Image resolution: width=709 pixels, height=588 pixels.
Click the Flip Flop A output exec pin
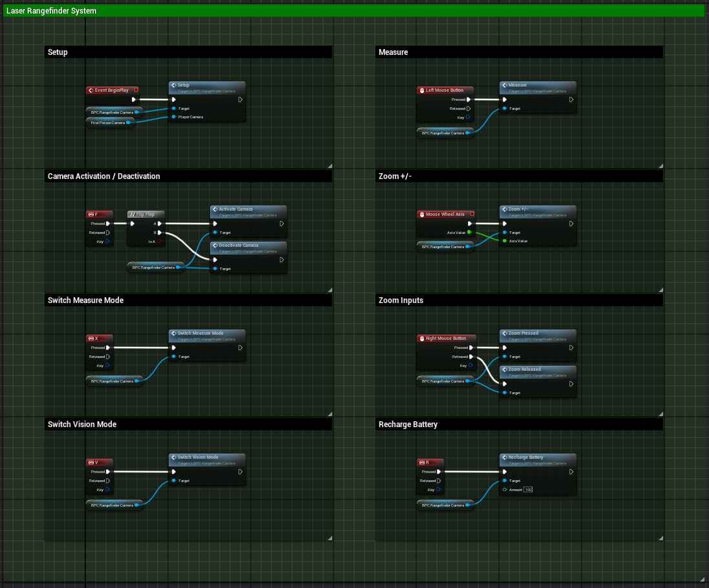[x=160, y=224]
